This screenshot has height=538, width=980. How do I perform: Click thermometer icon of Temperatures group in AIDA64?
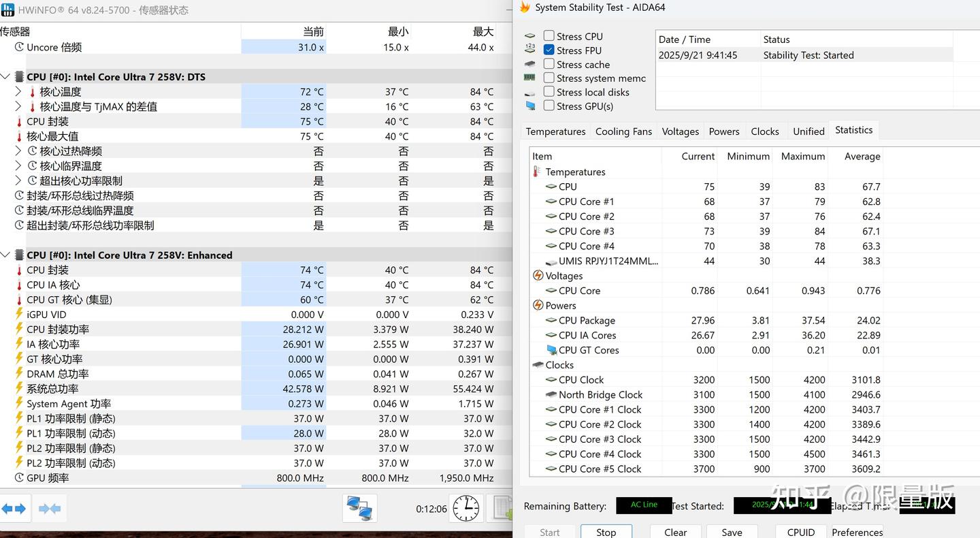[537, 172]
